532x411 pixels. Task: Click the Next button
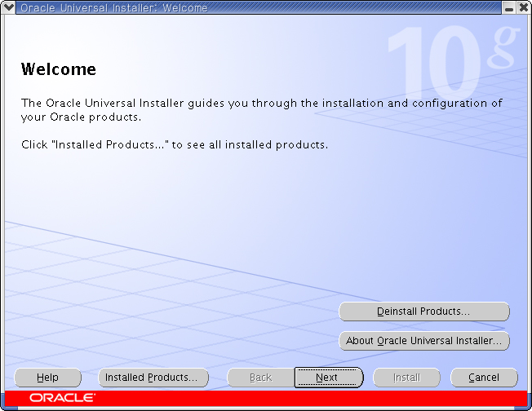[329, 378]
